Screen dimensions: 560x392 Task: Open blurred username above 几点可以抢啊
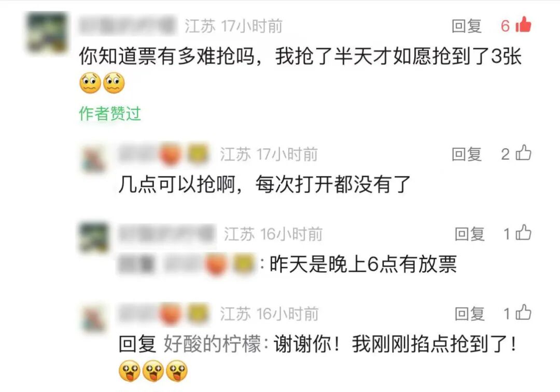pyautogui.click(x=164, y=153)
